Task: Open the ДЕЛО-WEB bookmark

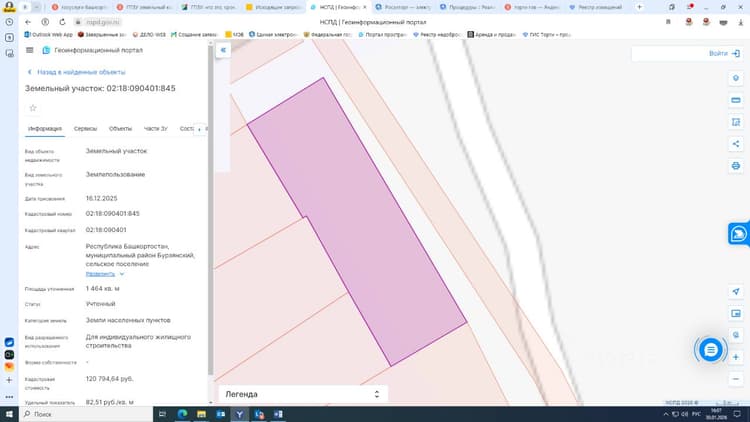Action: coord(149,34)
